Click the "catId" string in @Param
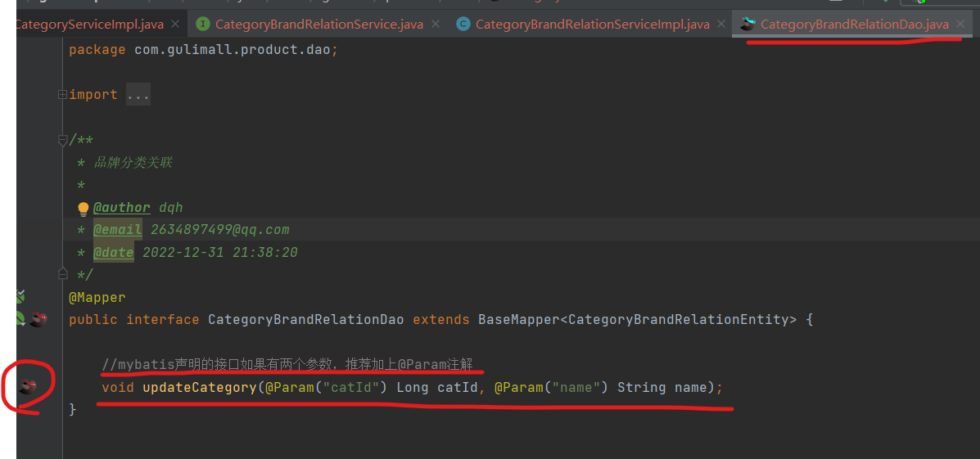 tap(350, 387)
